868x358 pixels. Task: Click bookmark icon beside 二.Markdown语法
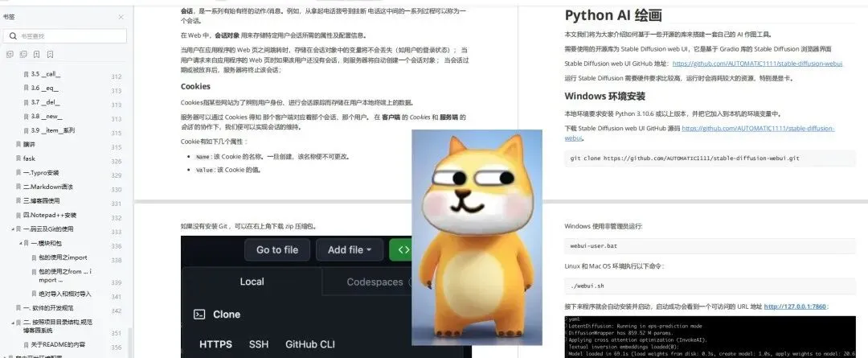point(18,187)
